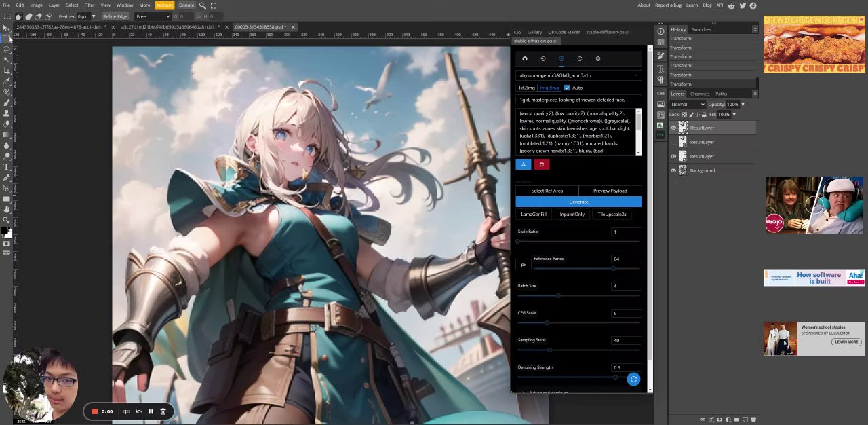This screenshot has width=868, height=425.
Task: Click the red trash button under prompts
Action: pyautogui.click(x=541, y=164)
